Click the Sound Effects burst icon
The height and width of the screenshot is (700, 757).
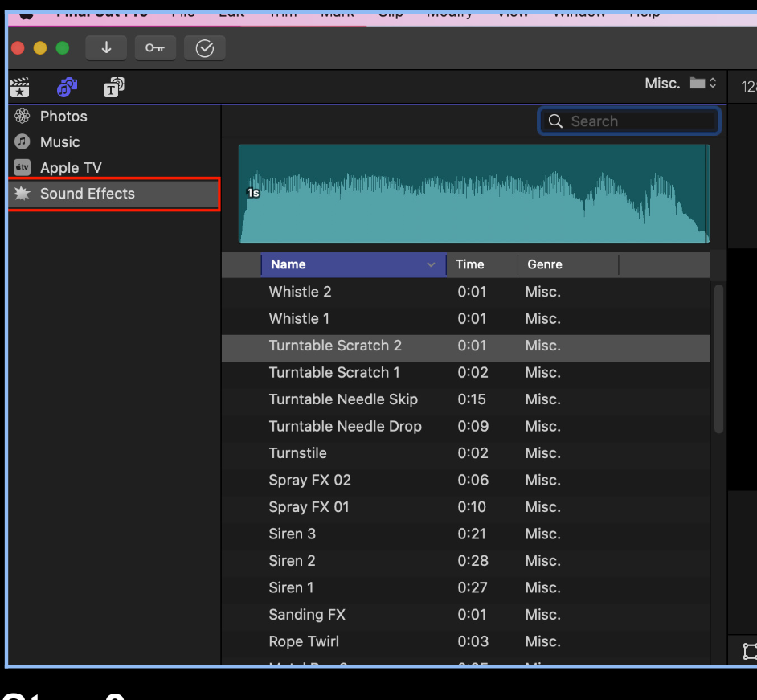click(x=23, y=194)
